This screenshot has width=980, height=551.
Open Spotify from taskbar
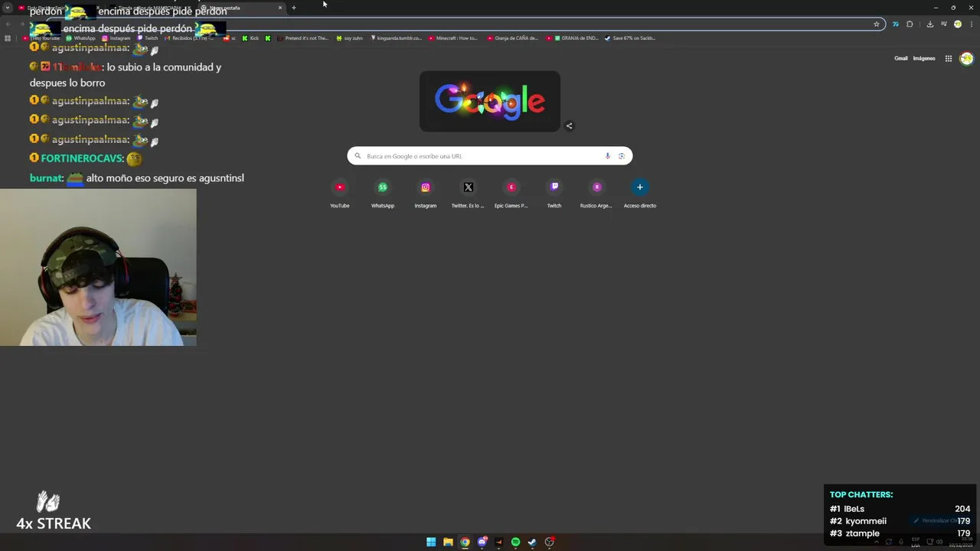[515, 542]
